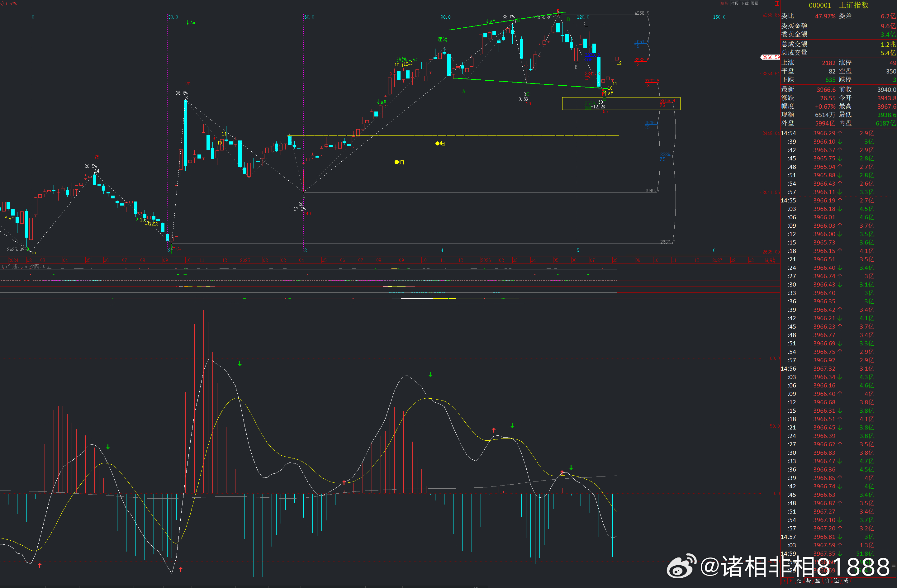Viewport: 897px width, 588px height.
Task: Click the 现额 6514万 value
Action: tap(825, 115)
